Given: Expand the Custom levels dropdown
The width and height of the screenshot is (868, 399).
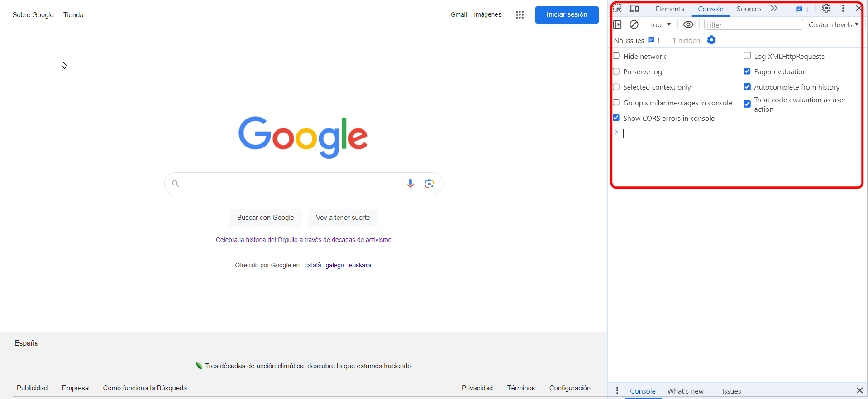Looking at the screenshot, I should pos(833,24).
